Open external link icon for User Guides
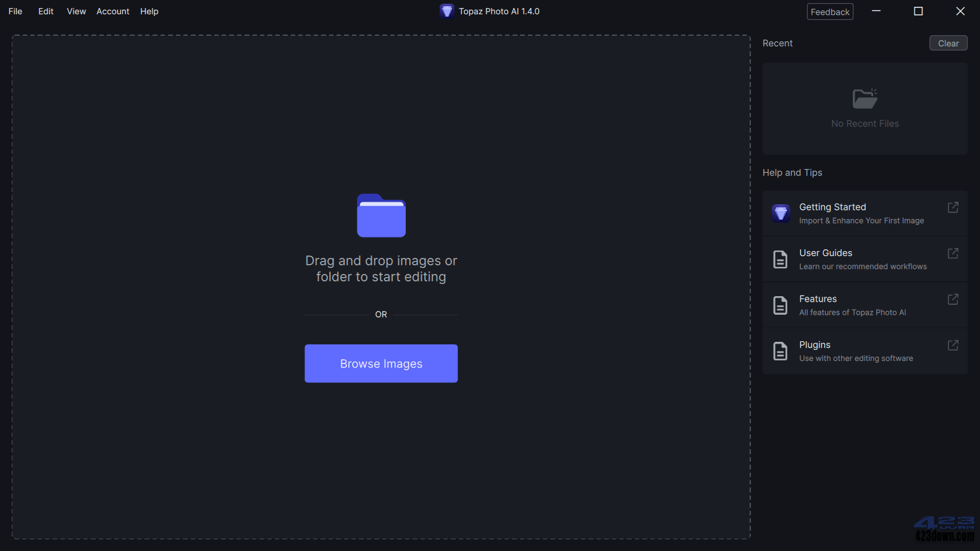 (953, 254)
